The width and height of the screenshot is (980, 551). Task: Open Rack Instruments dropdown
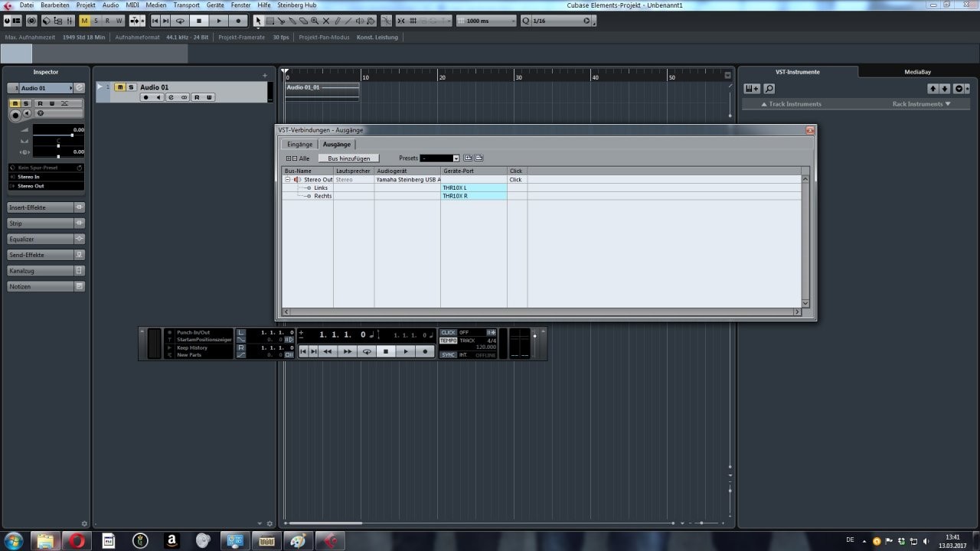pyautogui.click(x=921, y=104)
